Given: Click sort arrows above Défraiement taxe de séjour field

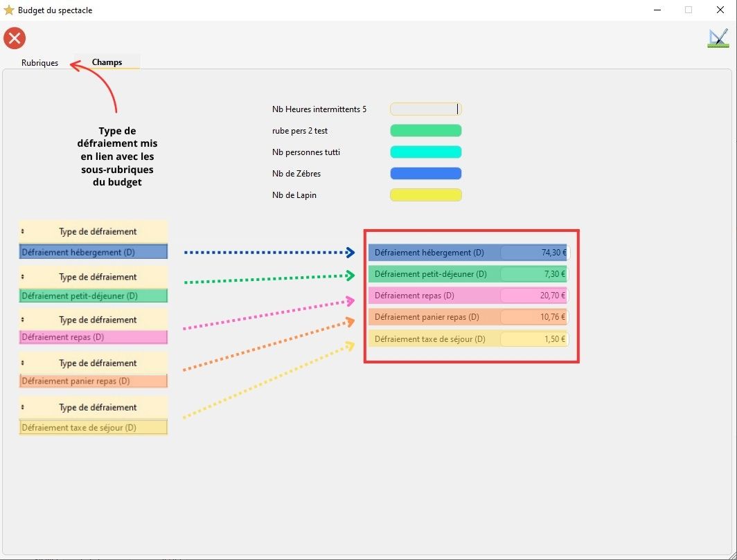Looking at the screenshot, I should [23, 408].
